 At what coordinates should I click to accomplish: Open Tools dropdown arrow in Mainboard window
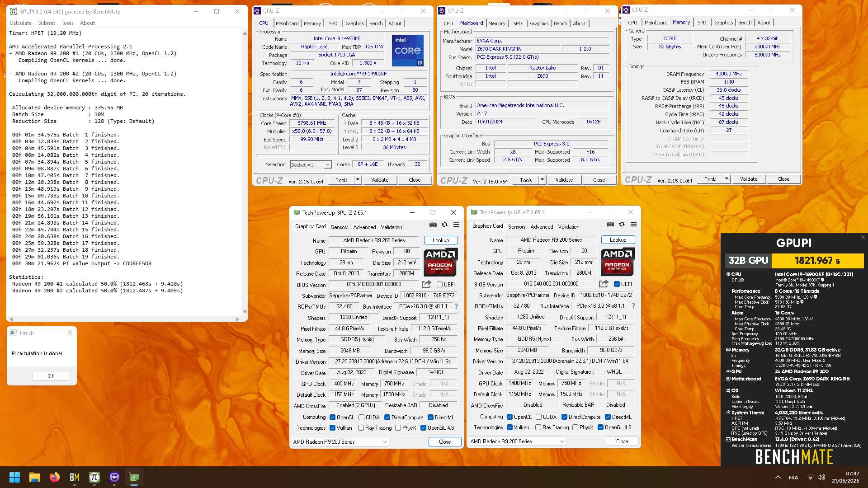(542, 180)
